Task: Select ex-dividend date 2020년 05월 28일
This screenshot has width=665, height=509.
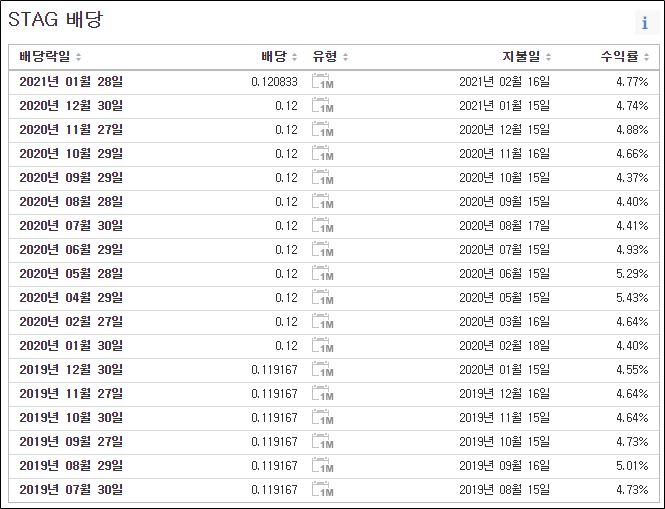Action: (71, 273)
